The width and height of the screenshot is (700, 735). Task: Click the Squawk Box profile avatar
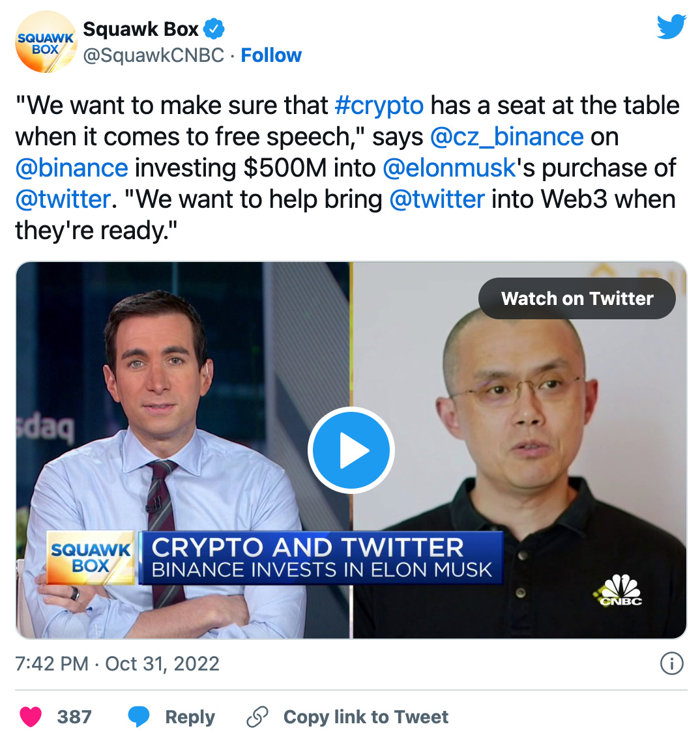coord(46,42)
